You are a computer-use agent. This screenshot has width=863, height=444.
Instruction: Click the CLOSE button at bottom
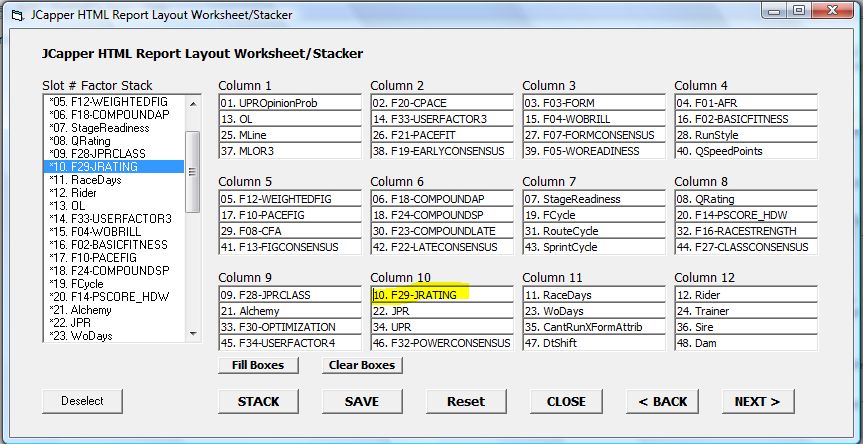click(566, 402)
